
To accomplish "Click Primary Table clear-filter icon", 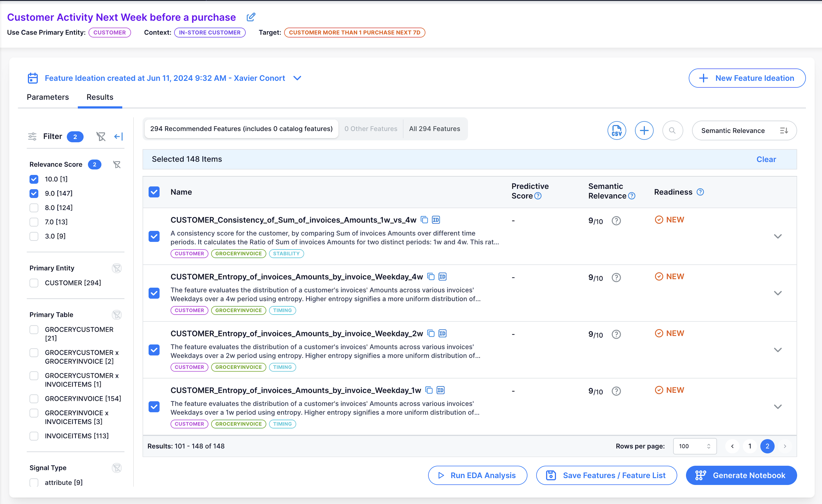I will tap(117, 315).
